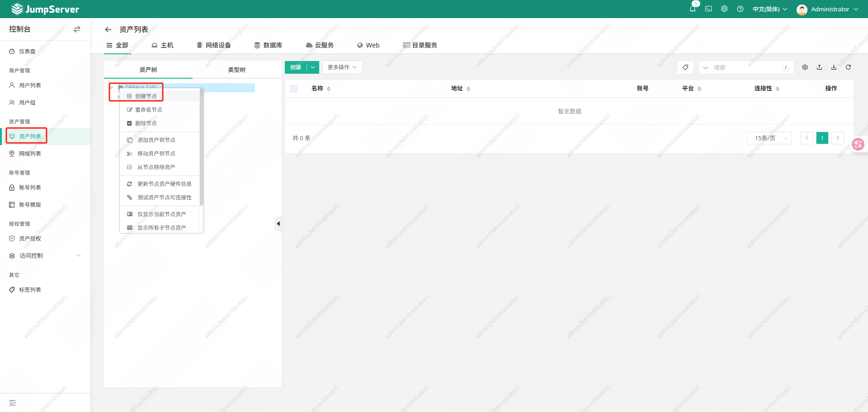This screenshot has width=868, height=412.
Task: Click the 创建 button
Action: [x=296, y=67]
